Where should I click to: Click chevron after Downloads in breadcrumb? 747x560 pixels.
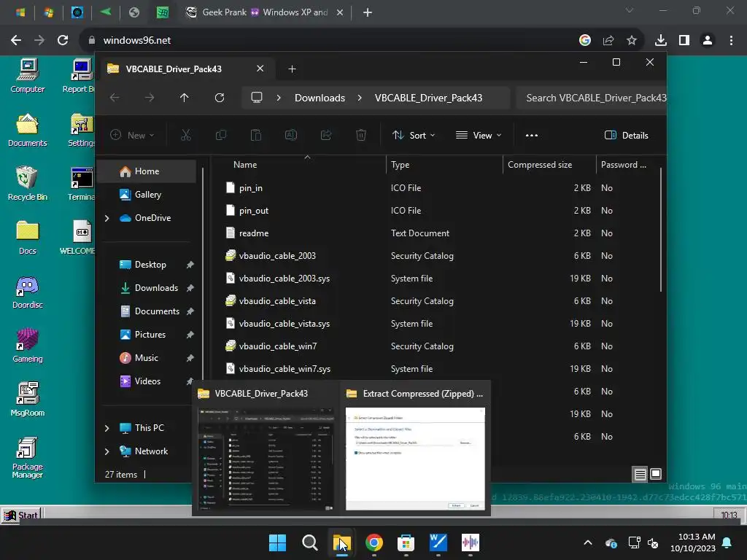tap(360, 98)
